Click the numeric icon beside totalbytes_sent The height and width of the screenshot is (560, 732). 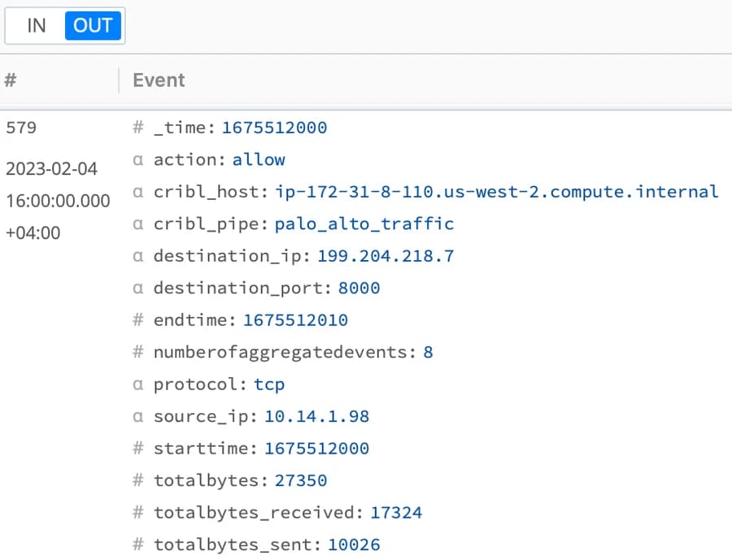pos(138,545)
